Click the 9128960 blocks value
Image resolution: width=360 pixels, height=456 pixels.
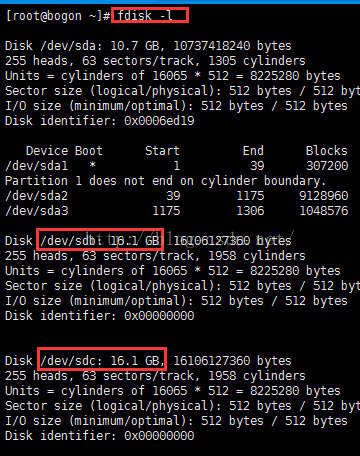click(x=324, y=196)
